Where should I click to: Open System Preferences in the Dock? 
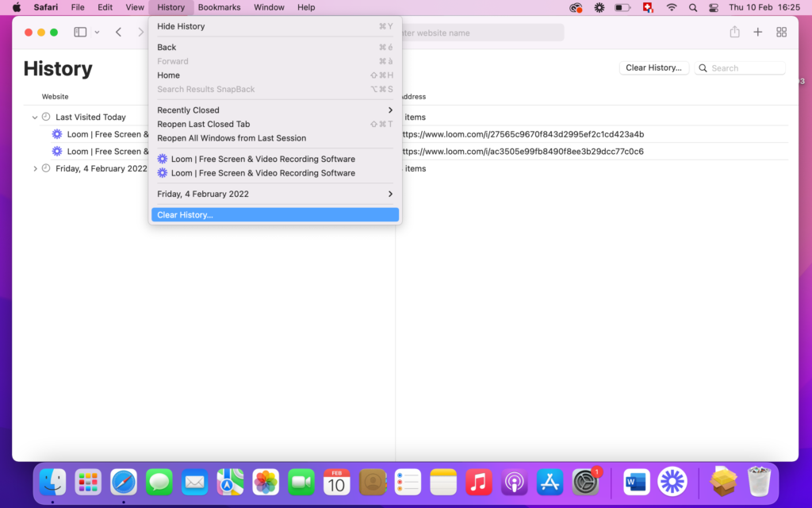(x=585, y=482)
